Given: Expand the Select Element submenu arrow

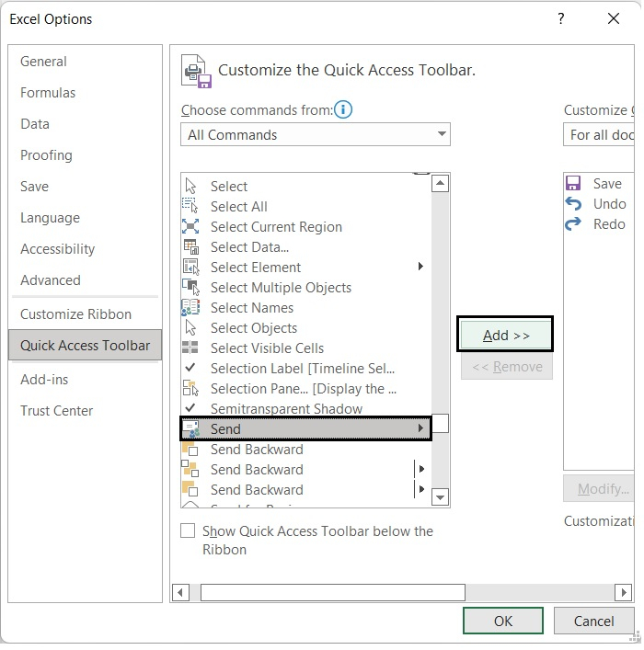Looking at the screenshot, I should pyautogui.click(x=420, y=268).
